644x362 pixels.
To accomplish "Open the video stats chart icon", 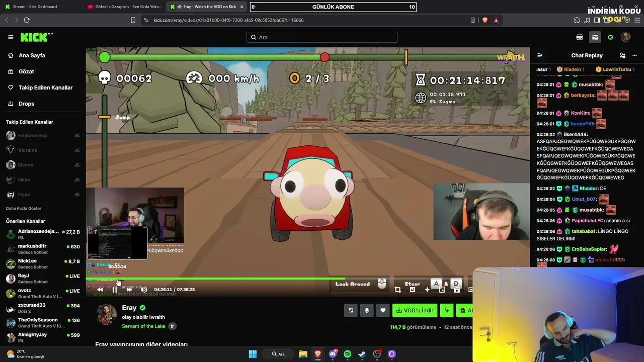I will (x=413, y=290).
